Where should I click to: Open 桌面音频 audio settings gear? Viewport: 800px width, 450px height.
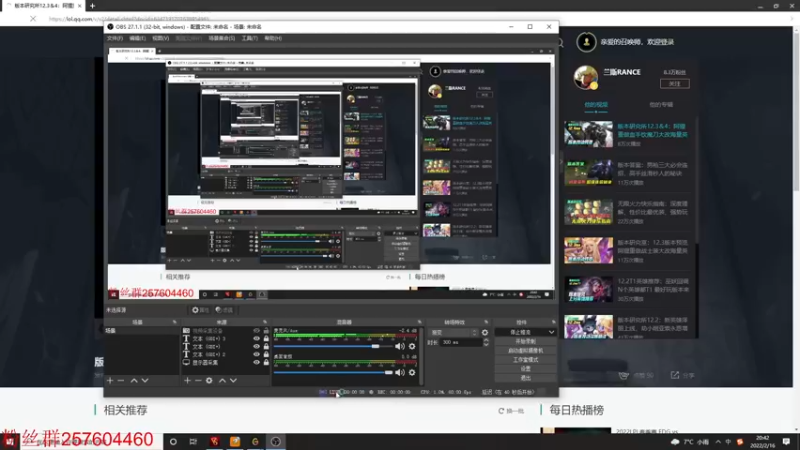tap(412, 372)
